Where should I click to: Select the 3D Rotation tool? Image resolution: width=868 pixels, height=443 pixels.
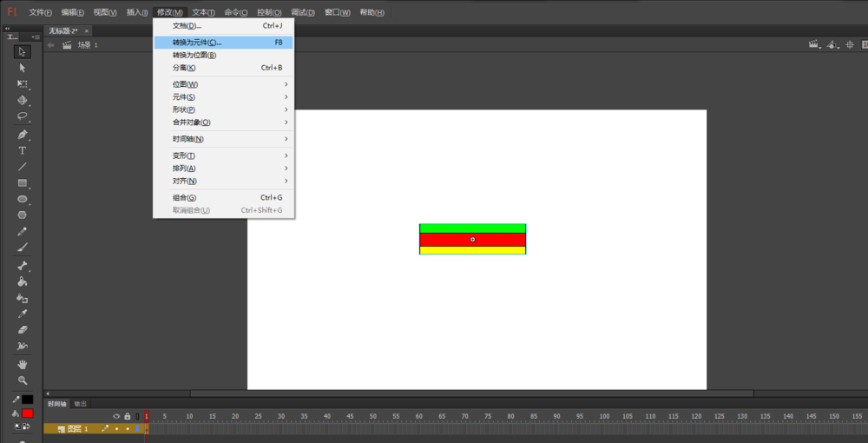pos(23,100)
